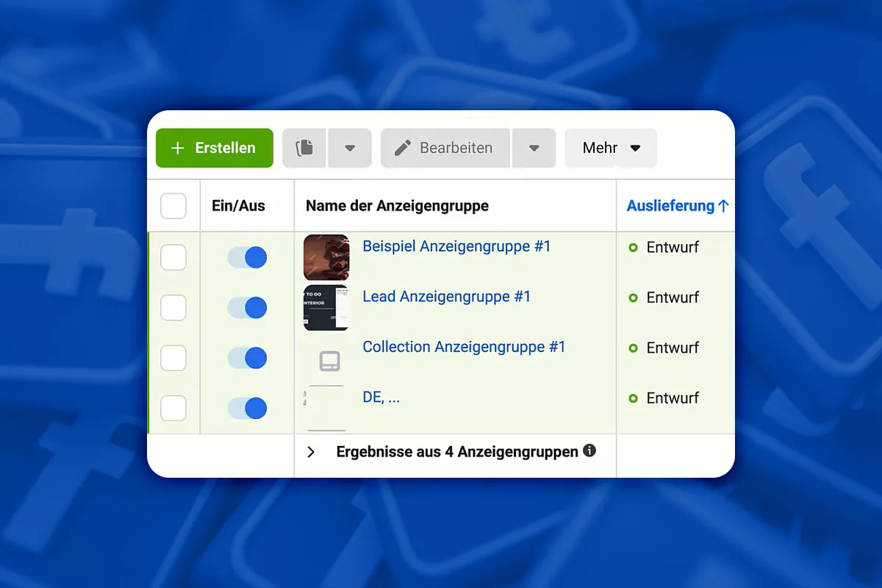Screen dimensions: 882x588
Task: Toggle off Beispiel Anzeigengruppe #1
Action: click(247, 258)
